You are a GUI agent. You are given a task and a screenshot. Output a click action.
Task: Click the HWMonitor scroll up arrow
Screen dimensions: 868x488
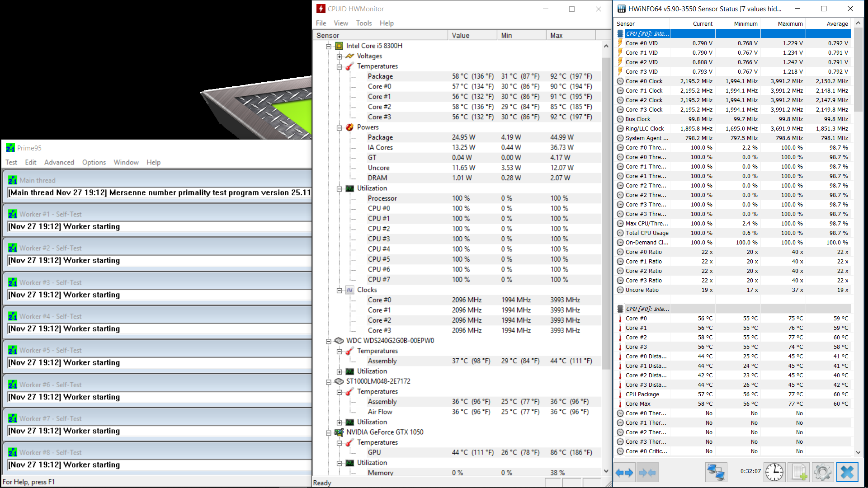pyautogui.click(x=606, y=46)
